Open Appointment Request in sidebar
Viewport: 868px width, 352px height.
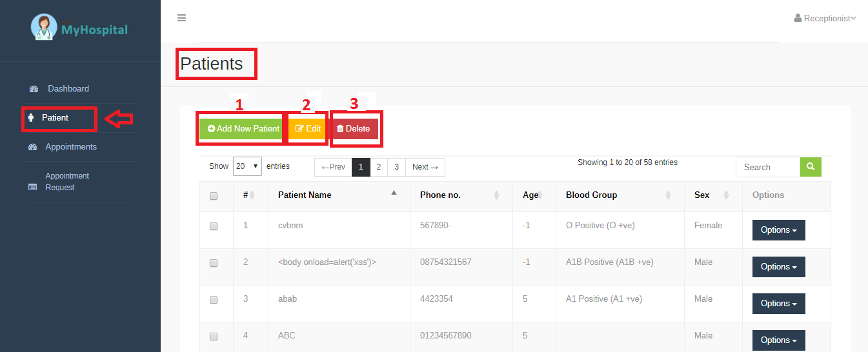[x=67, y=182]
